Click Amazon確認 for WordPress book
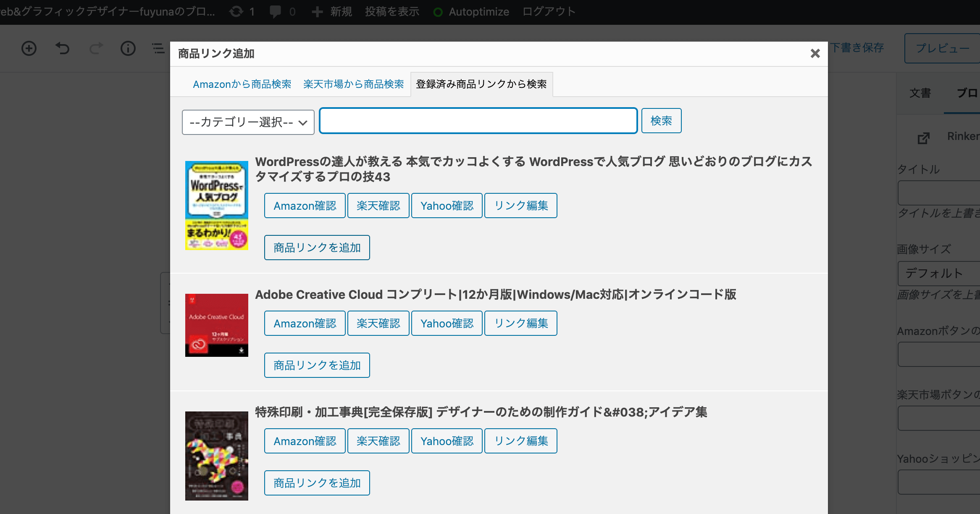This screenshot has width=980, height=514. [305, 206]
